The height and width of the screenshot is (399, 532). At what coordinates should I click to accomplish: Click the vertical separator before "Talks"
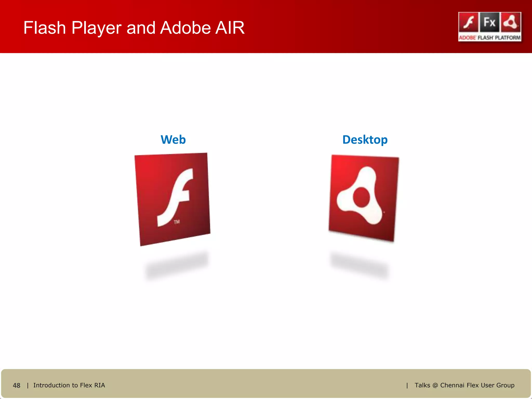click(x=407, y=385)
